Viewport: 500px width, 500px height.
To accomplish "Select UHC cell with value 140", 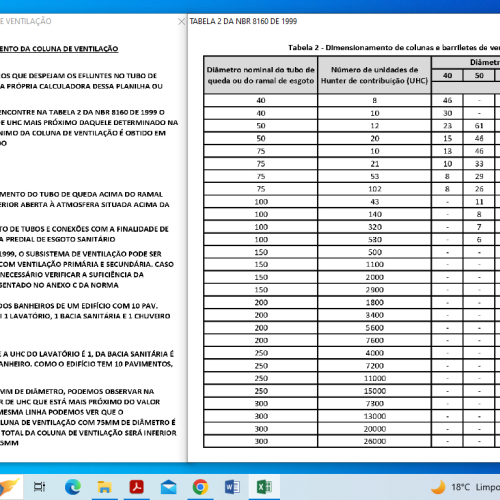I will [374, 214].
